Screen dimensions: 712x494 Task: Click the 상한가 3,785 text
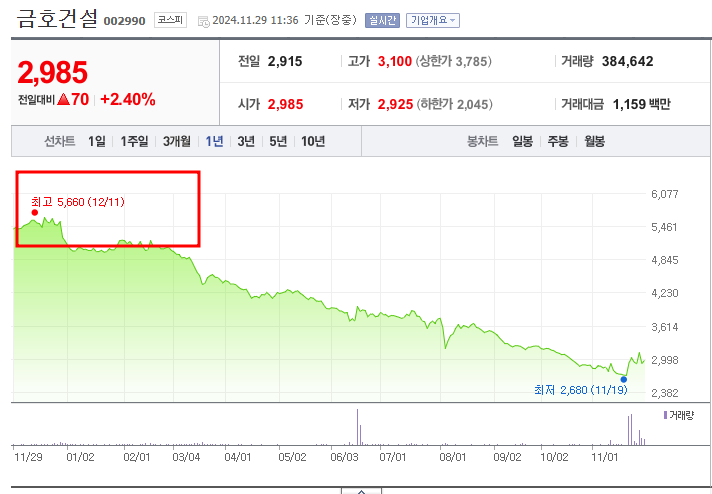click(454, 61)
